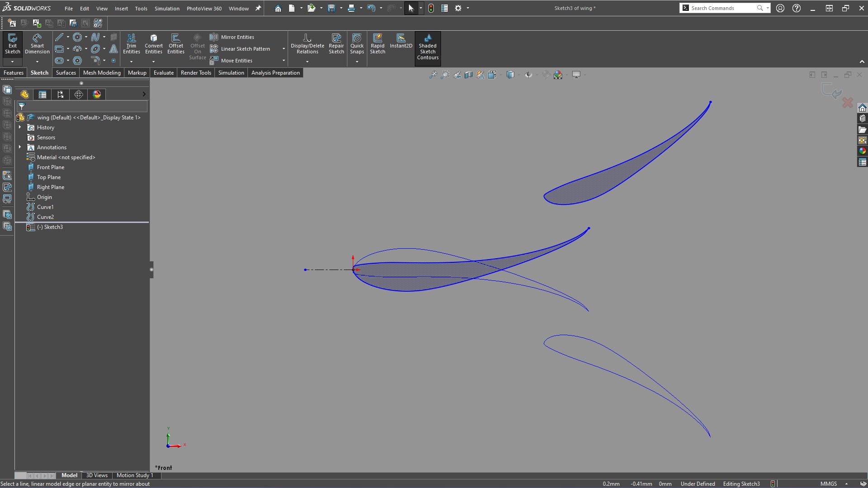Toggle Instant2D mode
This screenshot has height=488, width=868.
[401, 42]
